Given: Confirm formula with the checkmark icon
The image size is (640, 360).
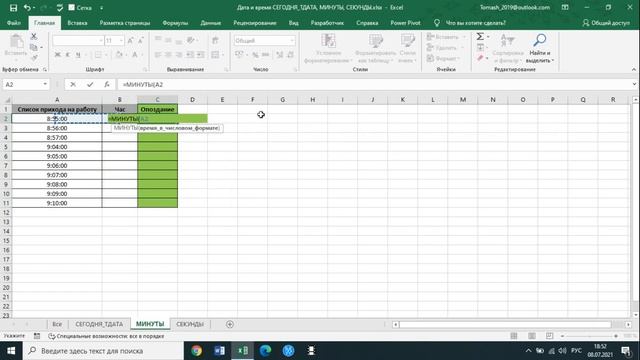Looking at the screenshot, I should click(x=90, y=84).
